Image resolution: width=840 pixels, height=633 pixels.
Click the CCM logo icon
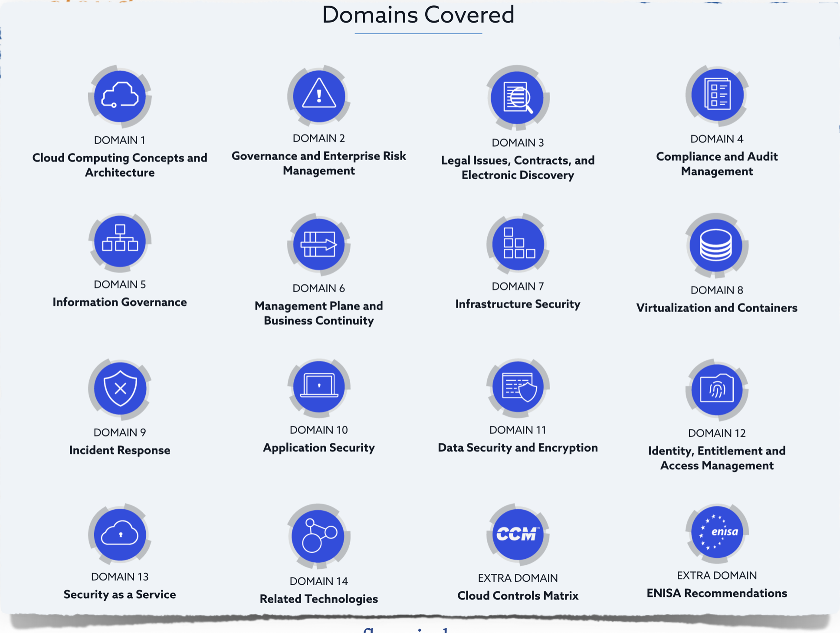[x=518, y=534]
